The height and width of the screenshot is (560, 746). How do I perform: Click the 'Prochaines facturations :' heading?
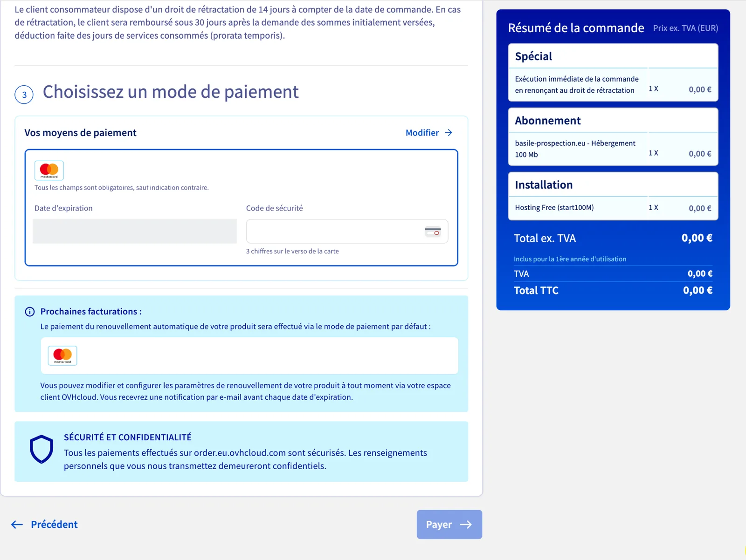[91, 312]
